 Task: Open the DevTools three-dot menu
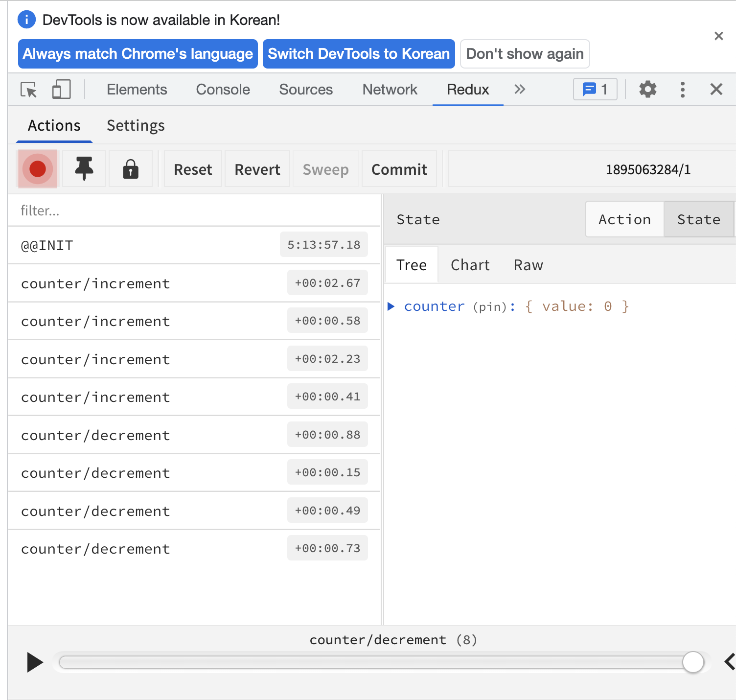pos(683,90)
